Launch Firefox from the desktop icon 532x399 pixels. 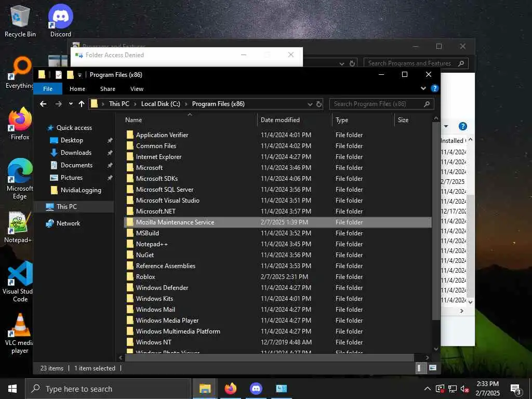pos(20,124)
